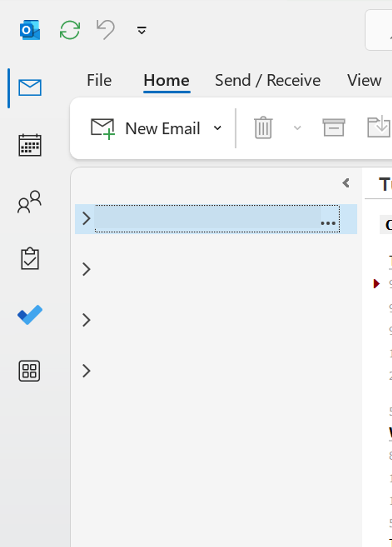Expand the fourth folder group chevron
Viewport: 392px width, 547px height.
pos(86,371)
